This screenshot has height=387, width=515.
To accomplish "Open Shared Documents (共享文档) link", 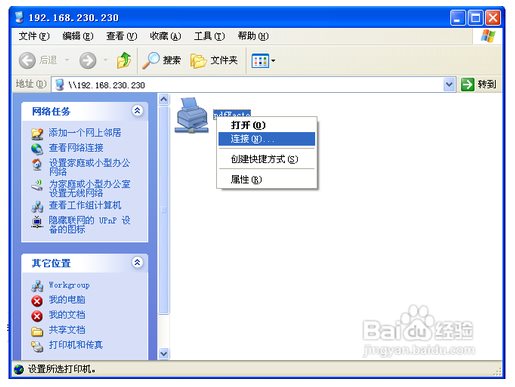I will click(67, 330).
